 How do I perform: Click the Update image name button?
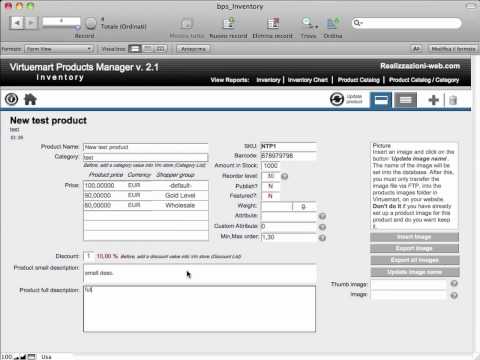pyautogui.click(x=415, y=272)
